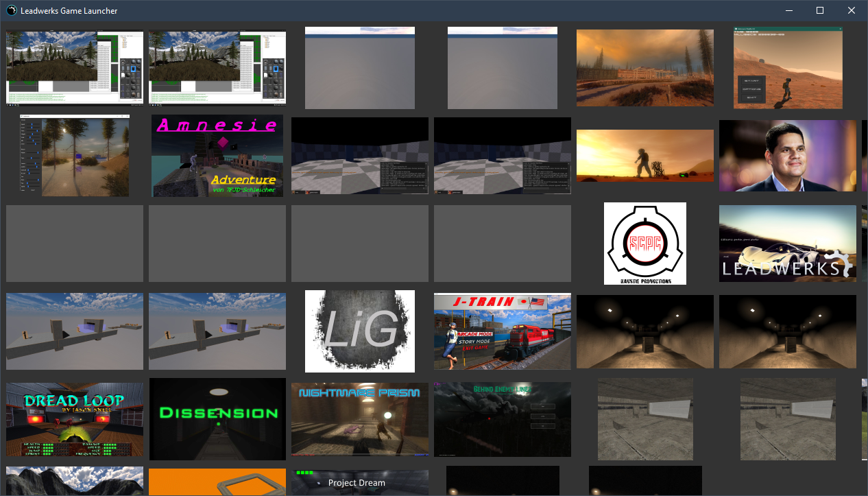Screen dimensions: 868x496
Task: Click the smiling man in suit thumbnail
Action: click(788, 156)
